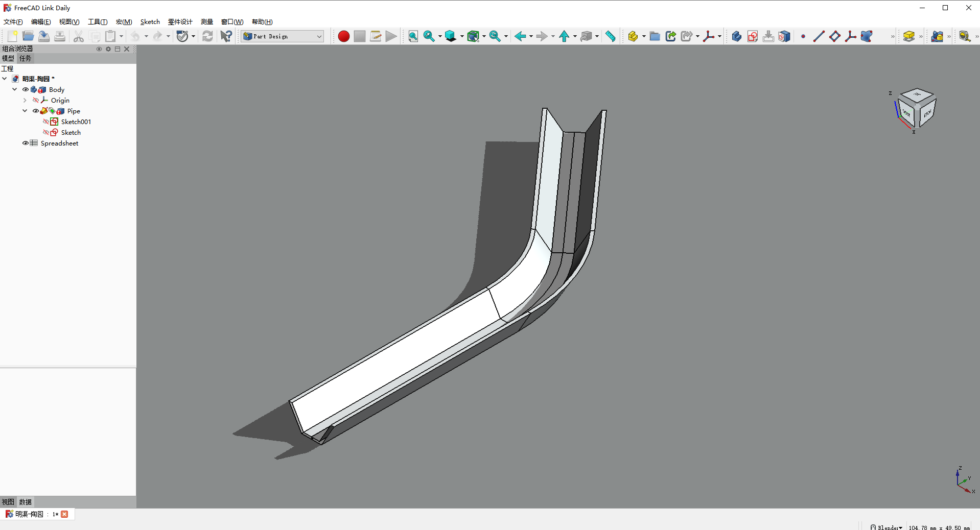
Task: Click the create body icon
Action: pyautogui.click(x=736, y=36)
